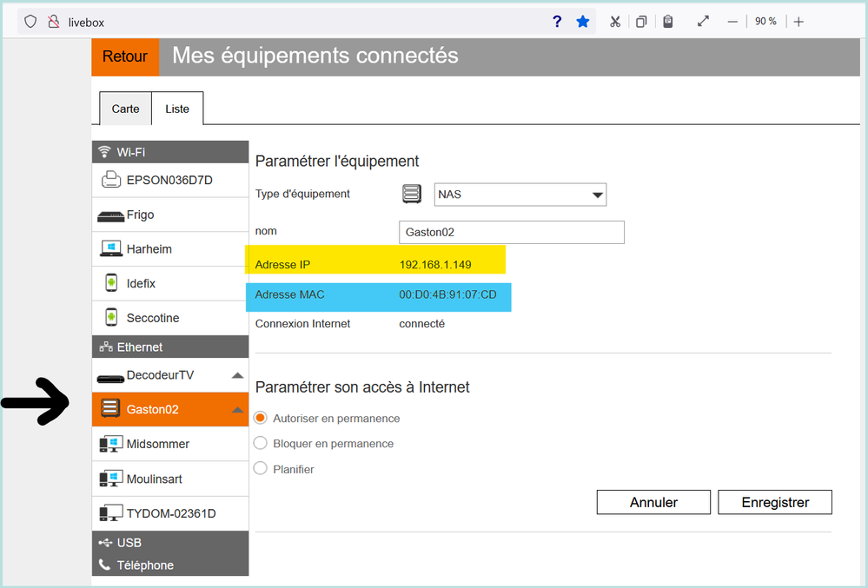This screenshot has height=588, width=868.
Task: Click the nom field containing Gaston02
Action: (511, 233)
